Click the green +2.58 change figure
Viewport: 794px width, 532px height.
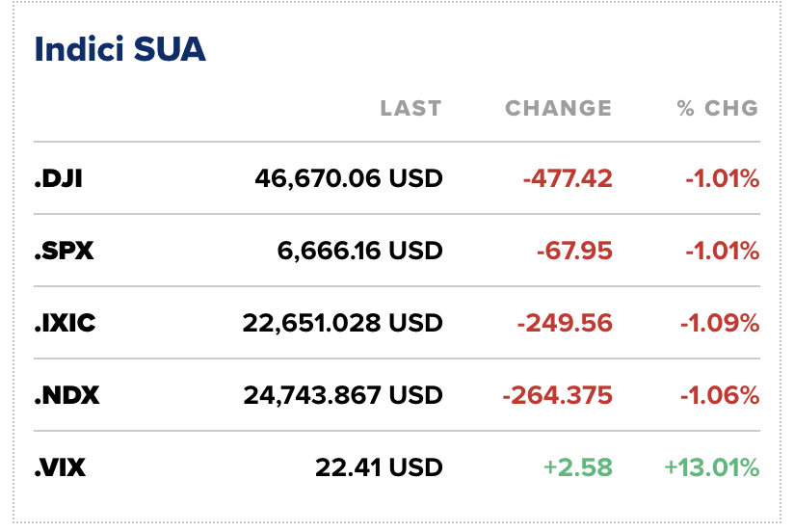pyautogui.click(x=577, y=467)
